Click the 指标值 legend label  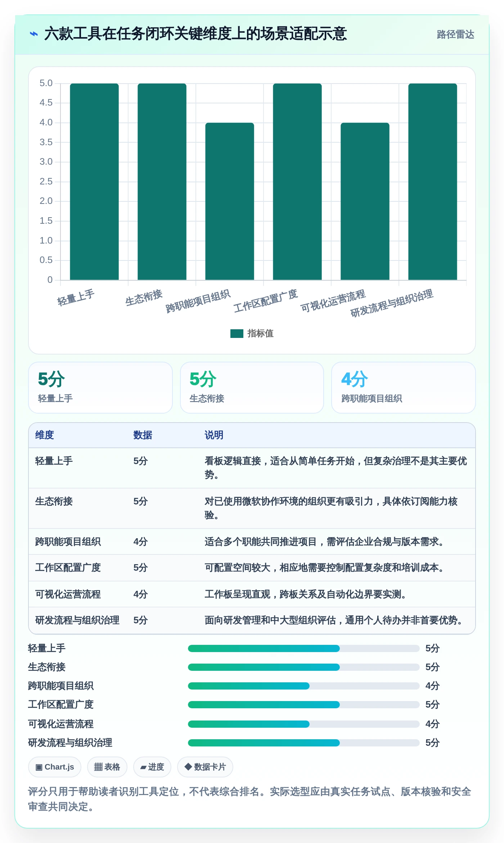[x=260, y=334]
